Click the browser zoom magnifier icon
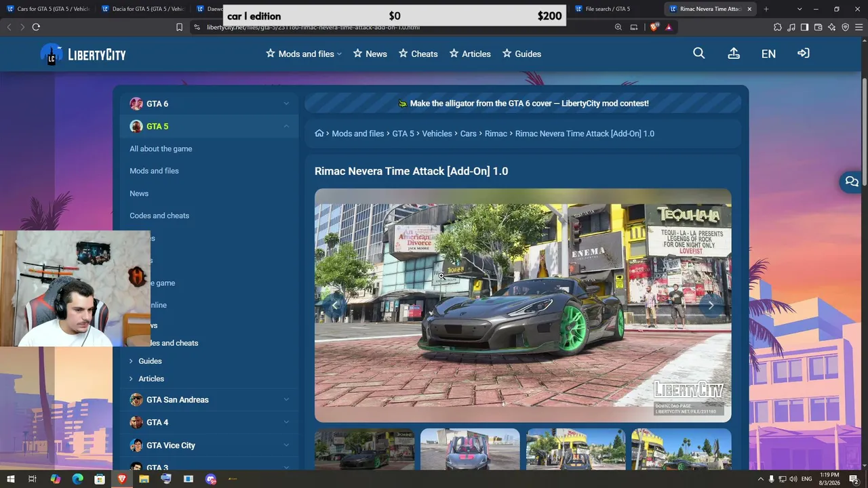The height and width of the screenshot is (488, 868). (x=618, y=27)
